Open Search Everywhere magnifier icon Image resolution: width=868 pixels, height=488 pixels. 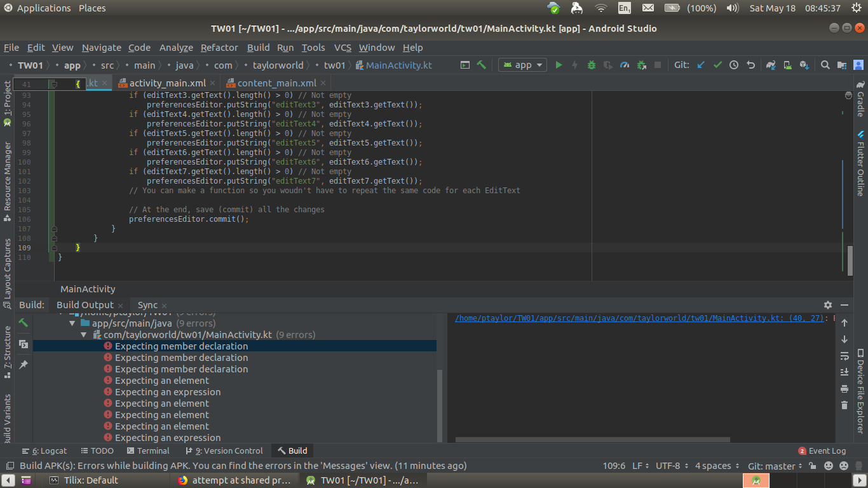825,65
